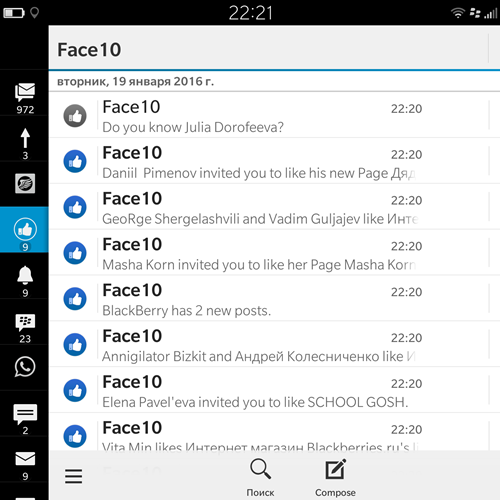Image resolution: width=500 pixels, height=500 pixels.
Task: Open the email account with 9 unread
Action: [x=25, y=459]
